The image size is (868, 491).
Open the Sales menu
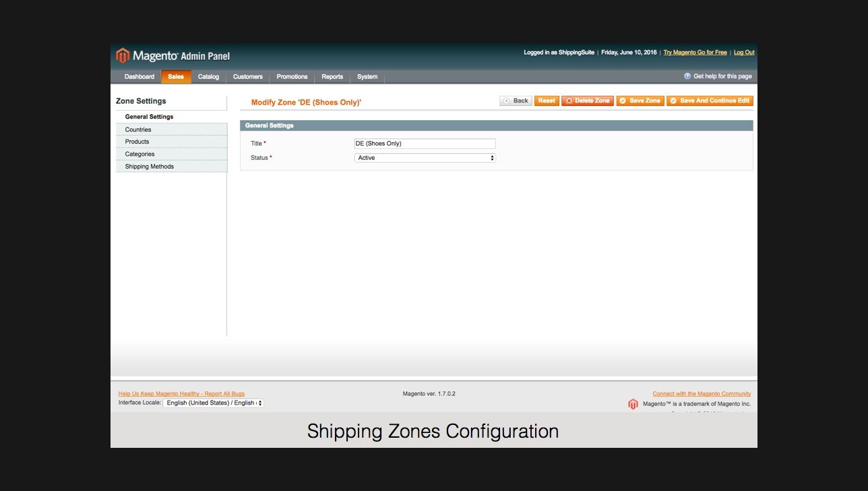click(176, 77)
